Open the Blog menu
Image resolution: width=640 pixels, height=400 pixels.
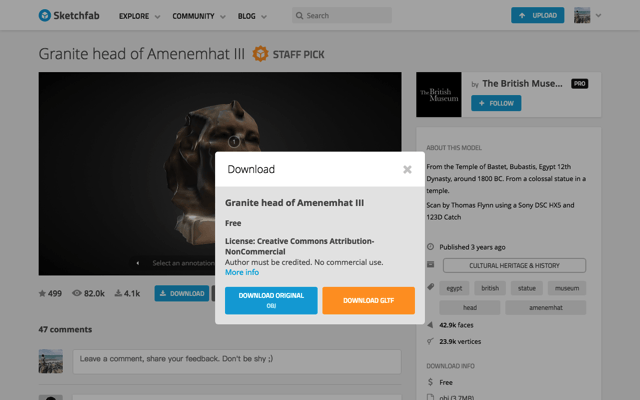tap(247, 16)
